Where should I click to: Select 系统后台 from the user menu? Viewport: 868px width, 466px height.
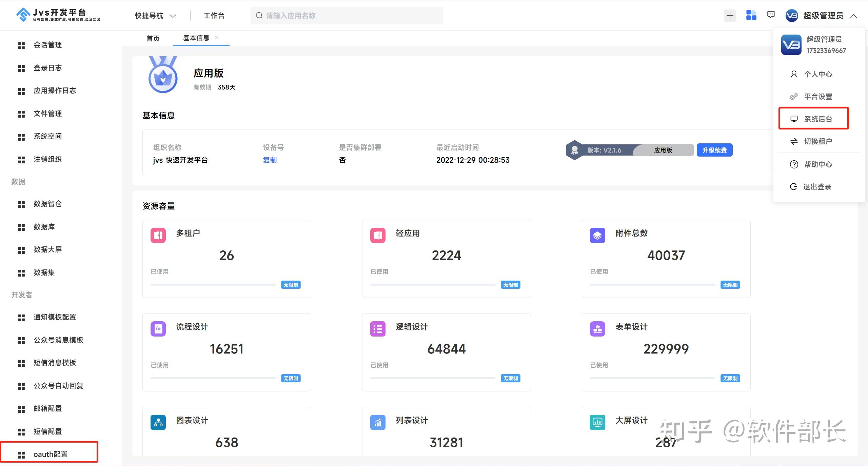click(x=817, y=119)
